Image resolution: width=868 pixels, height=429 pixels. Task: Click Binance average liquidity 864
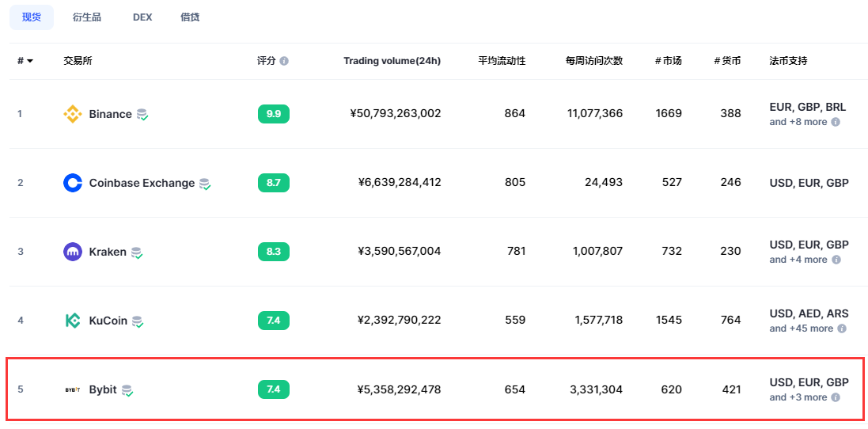click(x=515, y=114)
